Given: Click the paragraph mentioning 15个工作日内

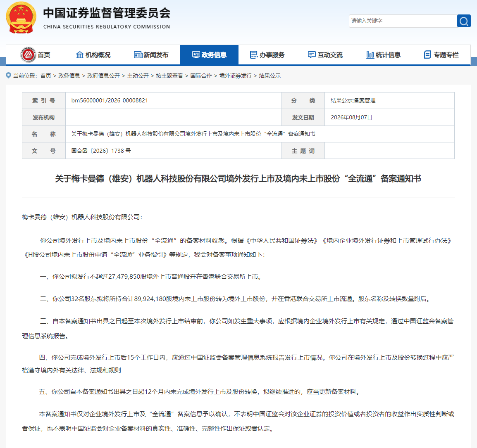Looking at the screenshot, I should coord(238,364).
